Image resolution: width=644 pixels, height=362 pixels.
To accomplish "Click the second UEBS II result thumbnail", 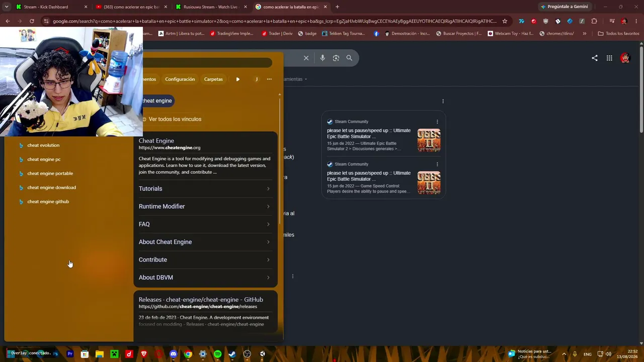I will (429, 183).
